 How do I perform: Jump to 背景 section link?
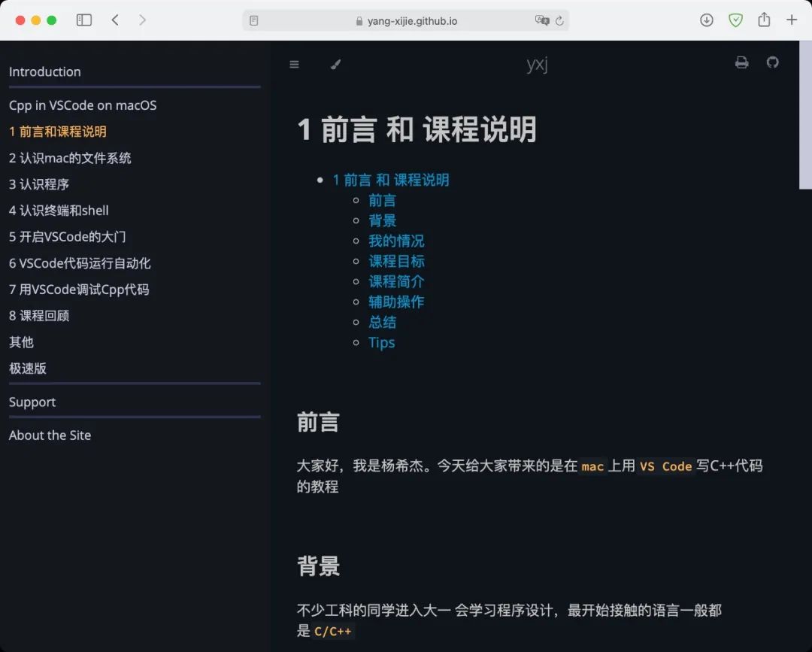(382, 220)
